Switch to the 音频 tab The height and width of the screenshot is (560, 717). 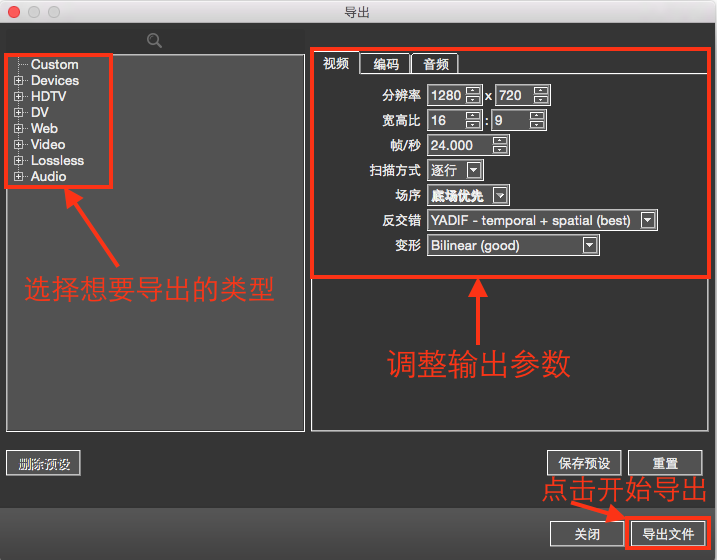tap(436, 64)
